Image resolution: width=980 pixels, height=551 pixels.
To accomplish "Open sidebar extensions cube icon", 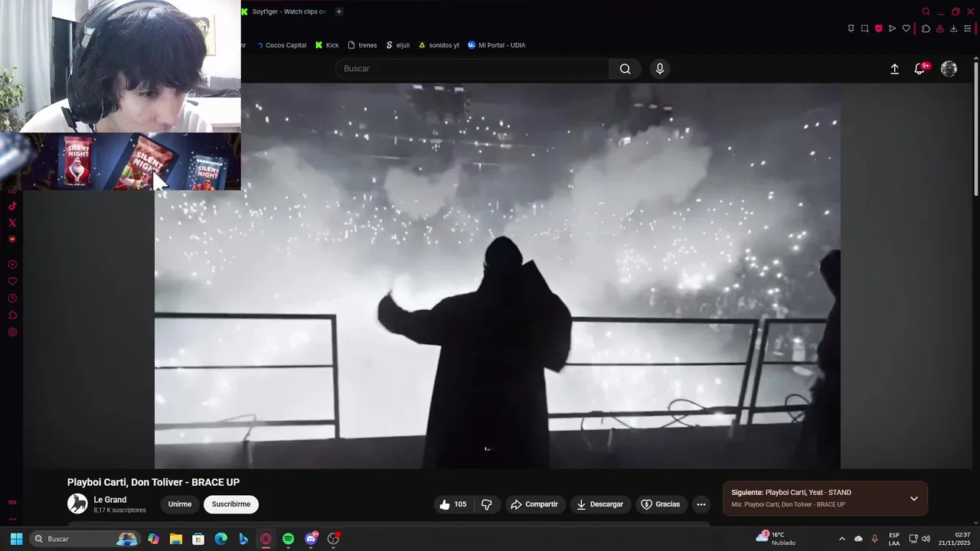I will tap(12, 315).
